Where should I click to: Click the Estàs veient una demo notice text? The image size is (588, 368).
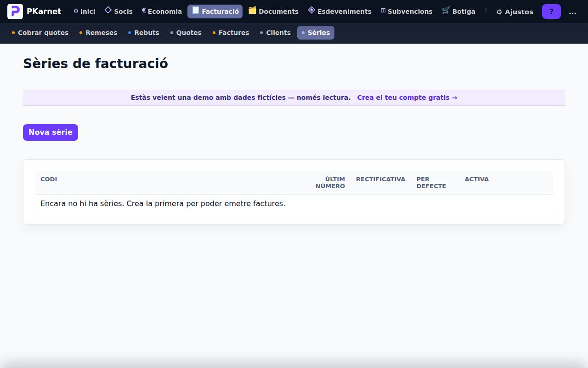click(241, 98)
